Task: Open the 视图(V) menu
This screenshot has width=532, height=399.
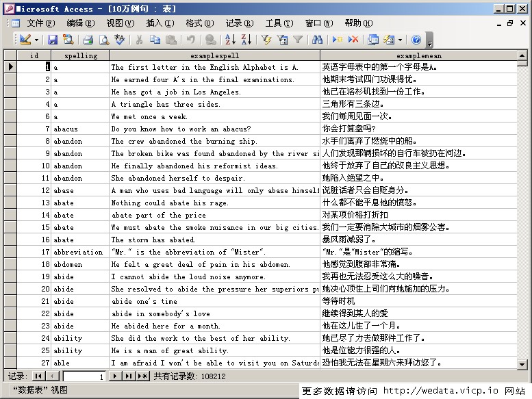Action: (x=120, y=23)
